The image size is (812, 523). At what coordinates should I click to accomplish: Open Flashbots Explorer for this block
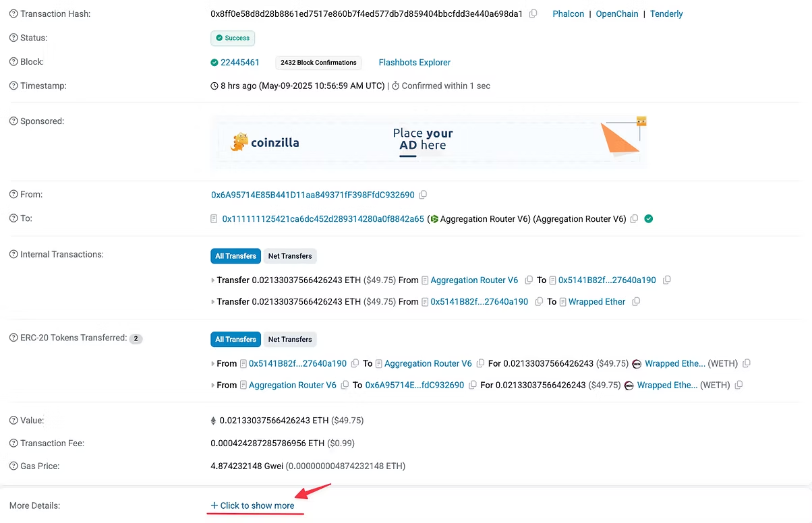(x=414, y=62)
